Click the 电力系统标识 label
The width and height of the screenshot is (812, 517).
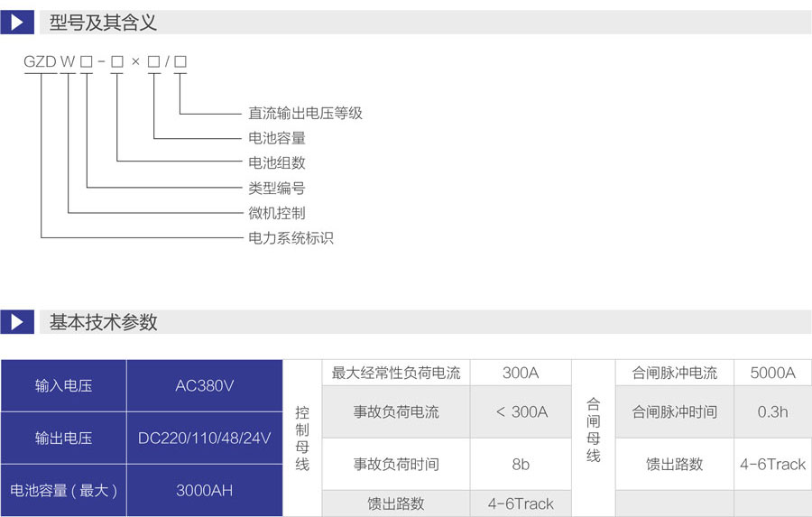tap(291, 238)
